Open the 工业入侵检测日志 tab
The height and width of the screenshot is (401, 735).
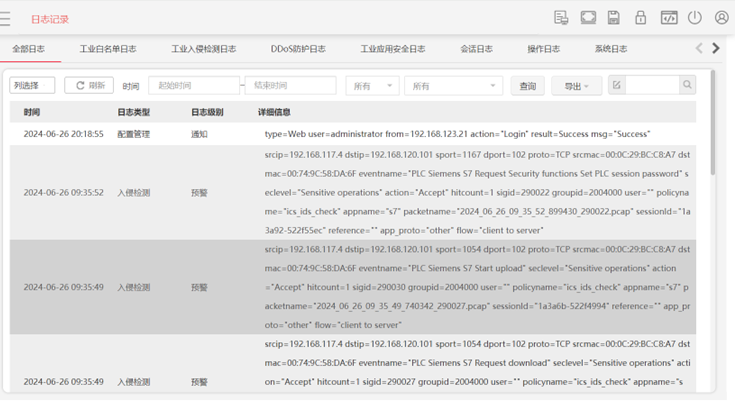(x=203, y=49)
